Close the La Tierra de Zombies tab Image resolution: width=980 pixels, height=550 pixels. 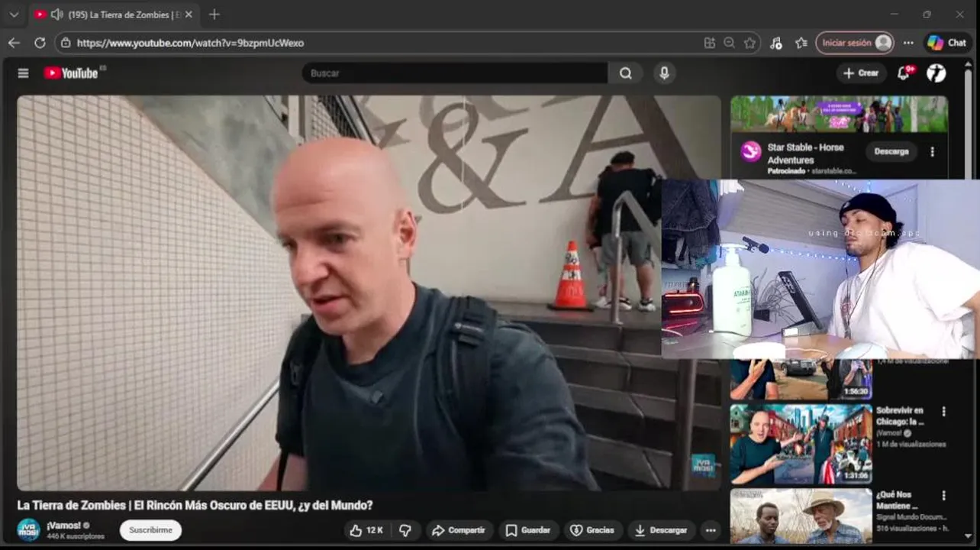[x=189, y=15]
